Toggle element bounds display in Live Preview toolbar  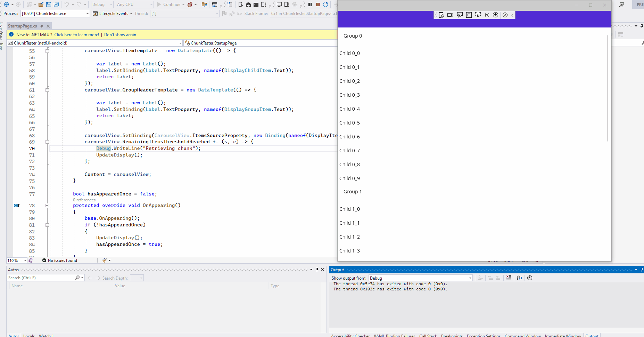(x=469, y=15)
